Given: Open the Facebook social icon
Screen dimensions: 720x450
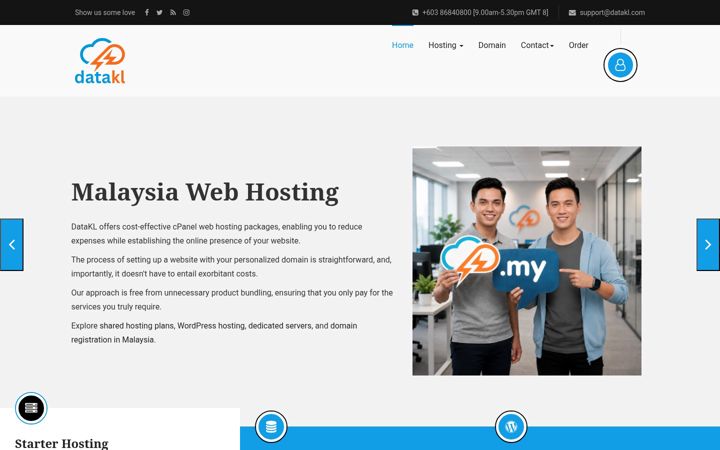Looking at the screenshot, I should click(x=146, y=12).
